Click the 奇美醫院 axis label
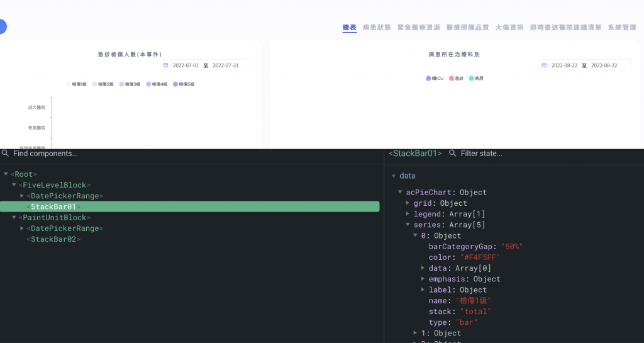The width and height of the screenshot is (644, 343). (x=36, y=128)
